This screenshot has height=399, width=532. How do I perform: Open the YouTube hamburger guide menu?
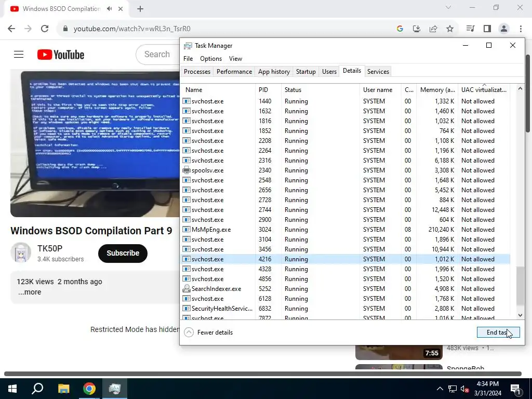[19, 54]
